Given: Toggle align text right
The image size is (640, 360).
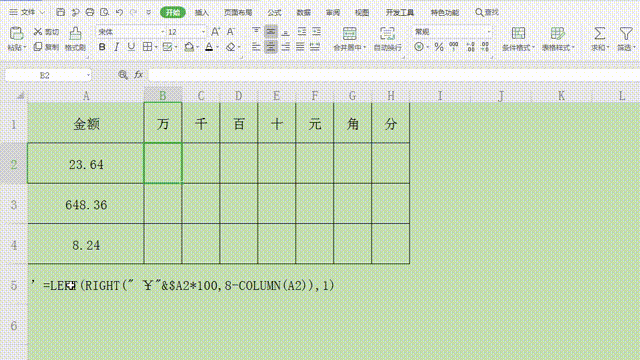Looking at the screenshot, I should [x=286, y=47].
